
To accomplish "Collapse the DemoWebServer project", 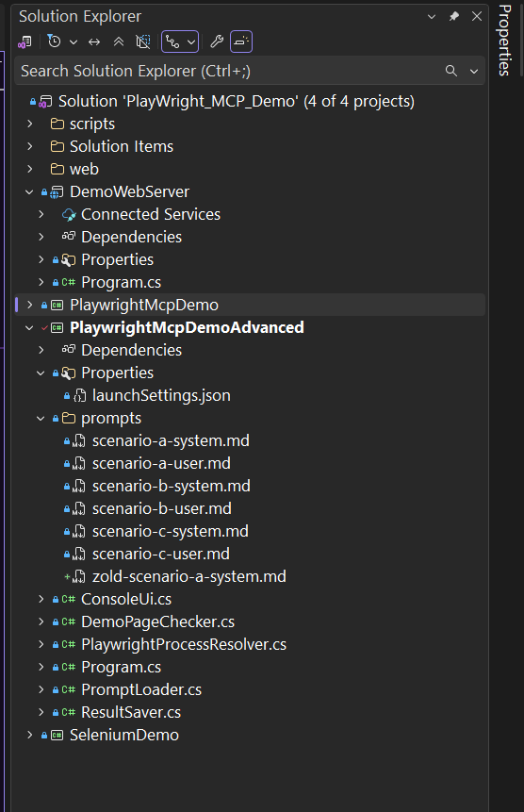I will 29,191.
